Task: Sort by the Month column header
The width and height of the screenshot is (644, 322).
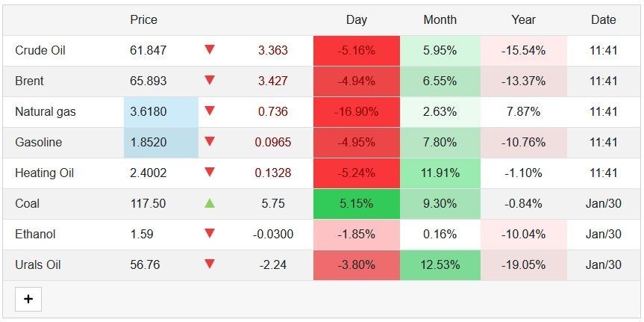Action: (x=440, y=20)
